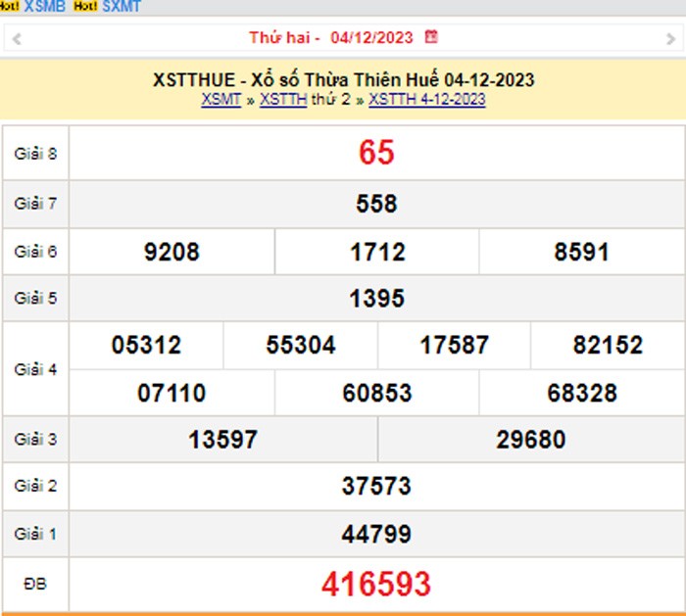This screenshot has width=686, height=616.
Task: Open the SXMT link at top
Action: 122,6
